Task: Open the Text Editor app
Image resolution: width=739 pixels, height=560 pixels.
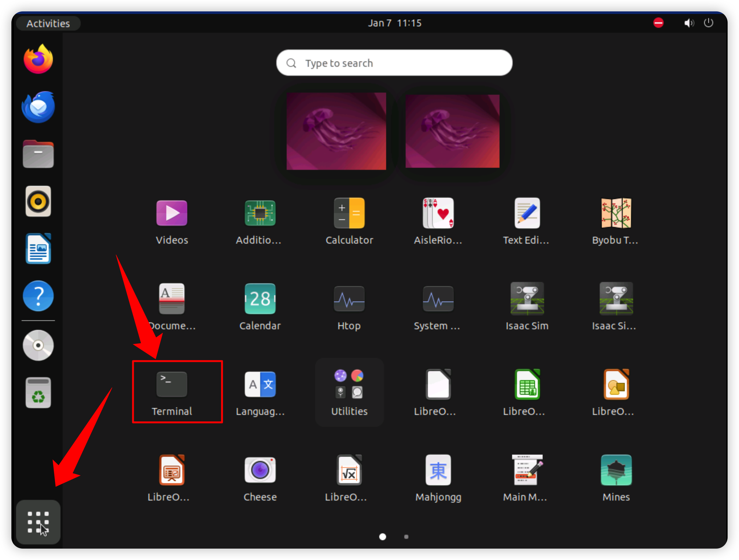Action: click(527, 213)
